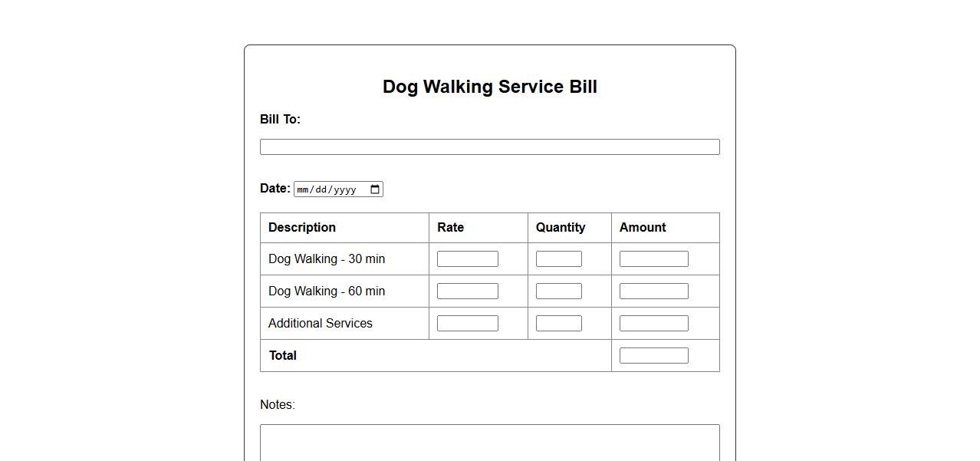Screen dimensions: 980x461
Task: Click the Dog Walking Service Bill heading
Action: pos(489,87)
